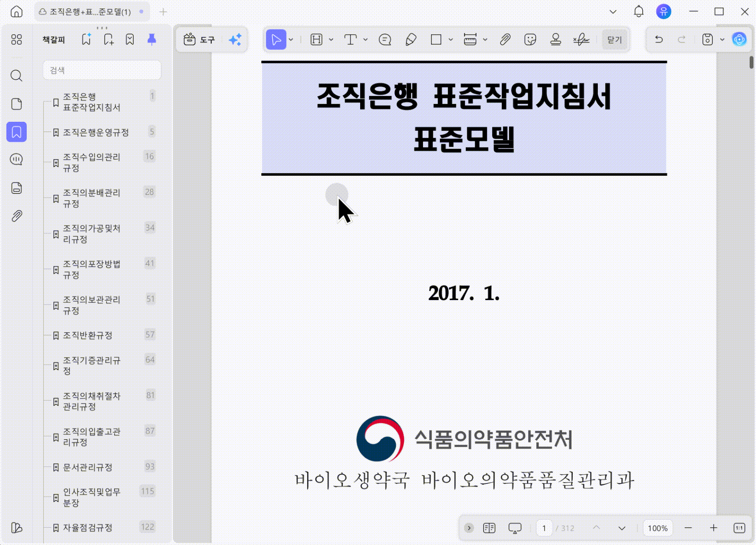Open a new tab with plus
Screen dimensions: 756x545
(163, 12)
